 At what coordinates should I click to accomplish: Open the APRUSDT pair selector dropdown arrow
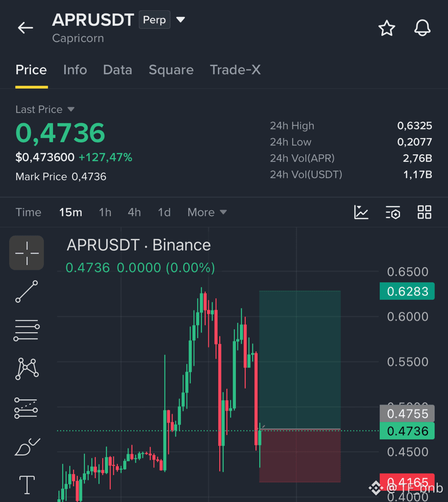(181, 19)
